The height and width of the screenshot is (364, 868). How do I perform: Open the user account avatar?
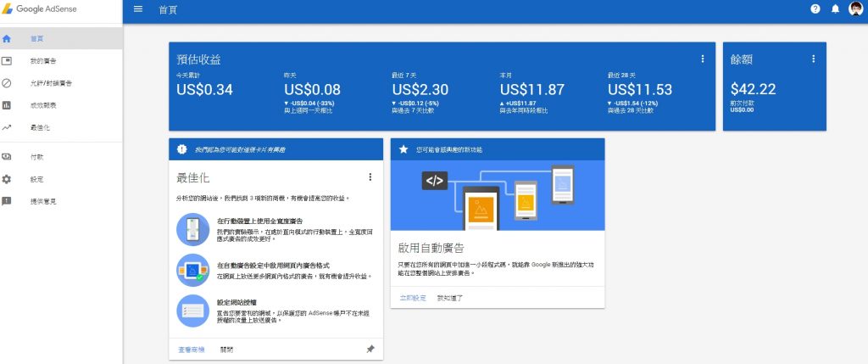click(x=854, y=9)
